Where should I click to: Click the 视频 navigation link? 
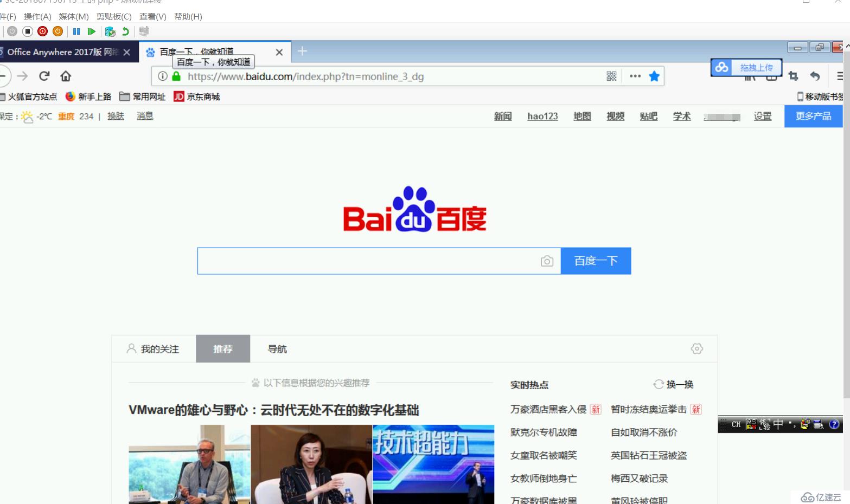[x=615, y=116]
